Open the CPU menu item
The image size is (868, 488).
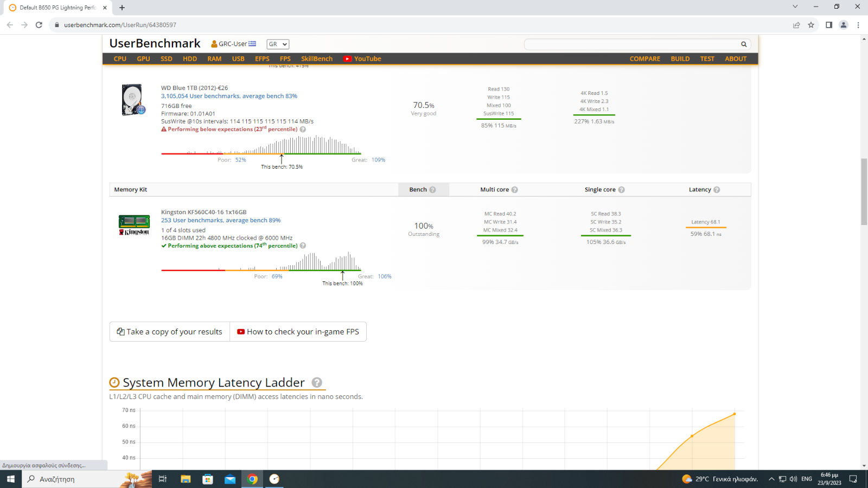pyautogui.click(x=120, y=59)
